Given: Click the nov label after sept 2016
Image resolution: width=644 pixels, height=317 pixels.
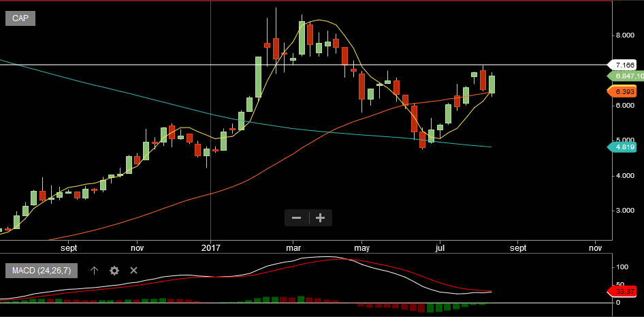Looking at the screenshot, I should click(138, 248).
